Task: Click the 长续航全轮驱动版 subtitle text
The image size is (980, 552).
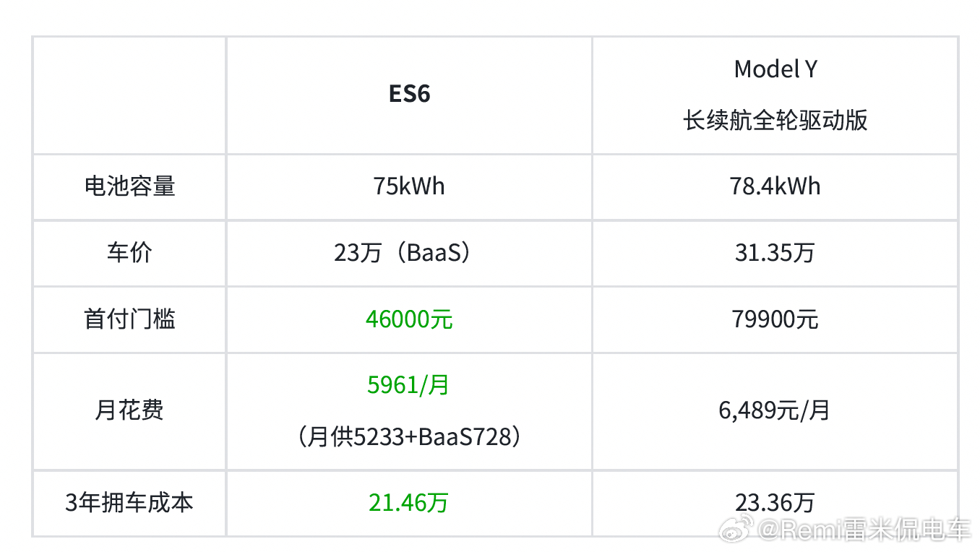Action: coord(775,120)
